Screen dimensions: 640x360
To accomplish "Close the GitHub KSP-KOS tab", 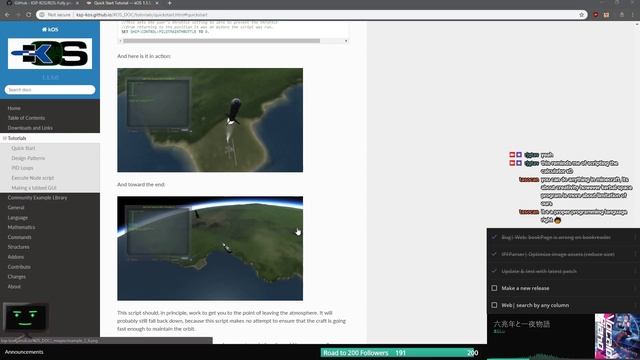I will coord(77,3).
